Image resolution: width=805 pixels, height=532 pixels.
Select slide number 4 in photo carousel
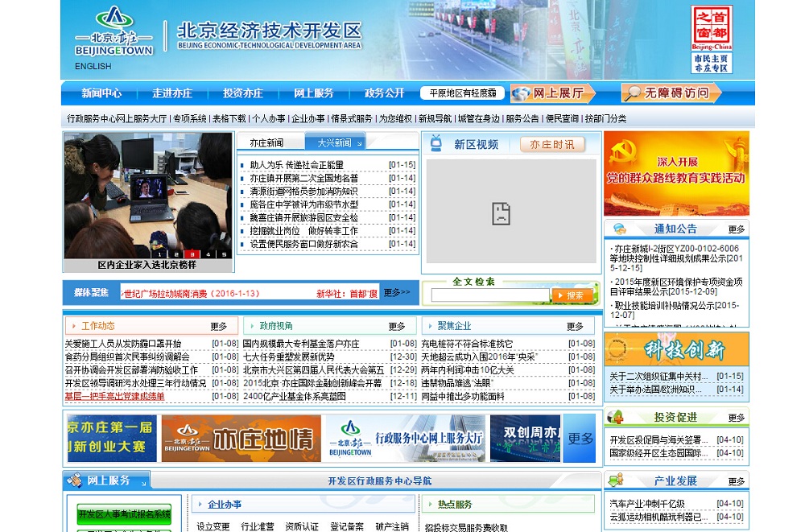click(x=208, y=254)
